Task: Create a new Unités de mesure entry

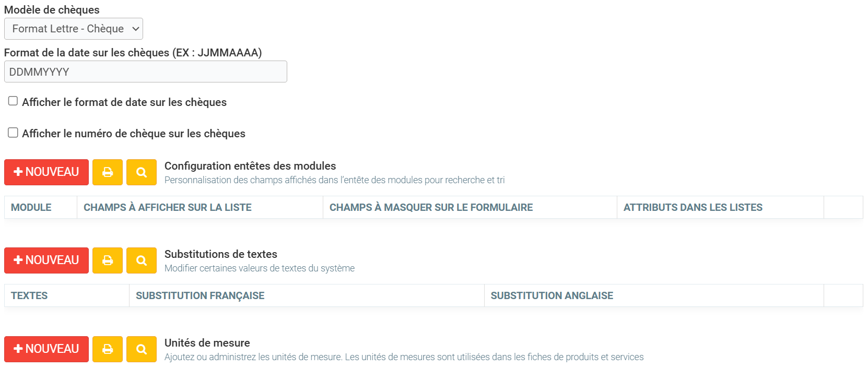Action: coord(46,349)
